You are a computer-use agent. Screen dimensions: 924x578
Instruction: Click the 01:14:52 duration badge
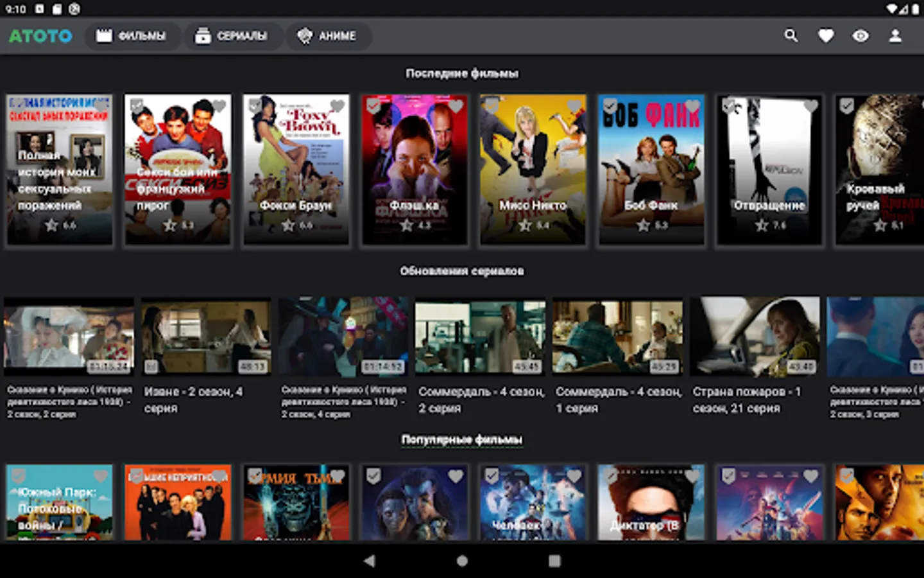pos(383,367)
